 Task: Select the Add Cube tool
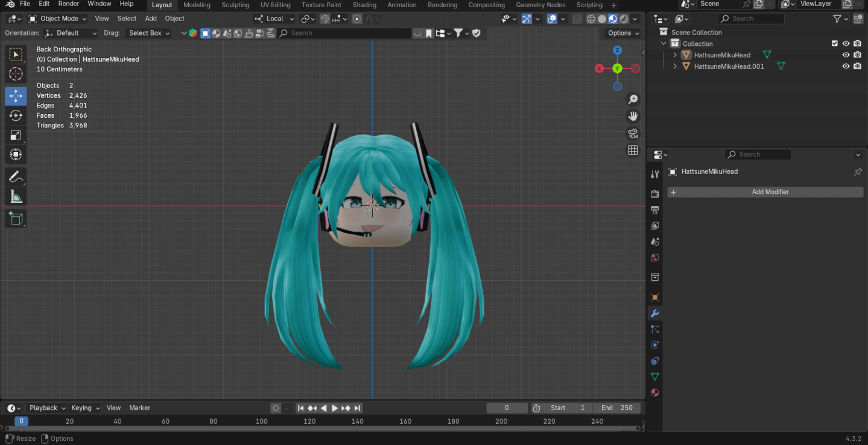pyautogui.click(x=16, y=219)
